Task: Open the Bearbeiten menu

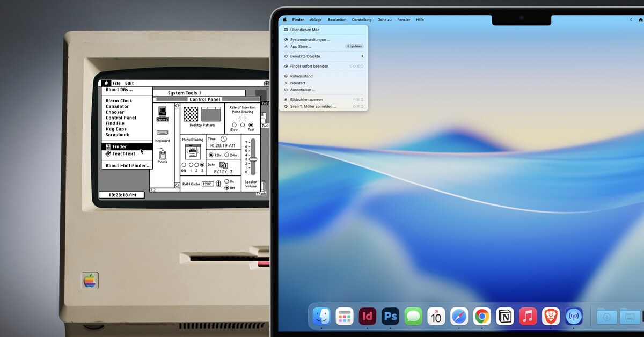Action: (x=337, y=20)
